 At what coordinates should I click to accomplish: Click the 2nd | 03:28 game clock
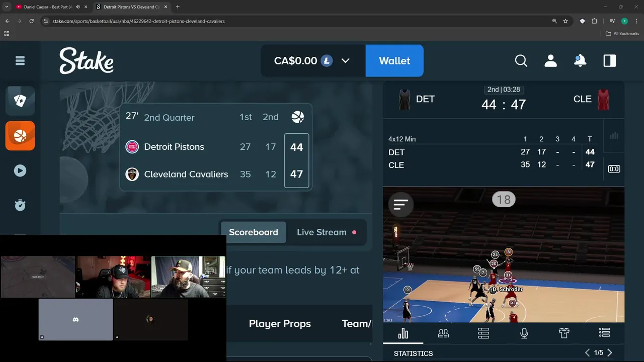[x=504, y=89]
